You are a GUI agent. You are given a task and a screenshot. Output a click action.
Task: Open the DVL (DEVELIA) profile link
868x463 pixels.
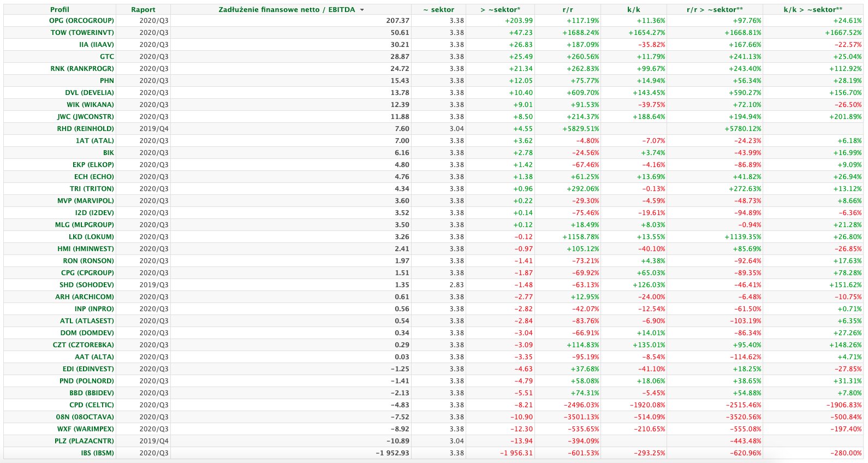[x=90, y=92]
